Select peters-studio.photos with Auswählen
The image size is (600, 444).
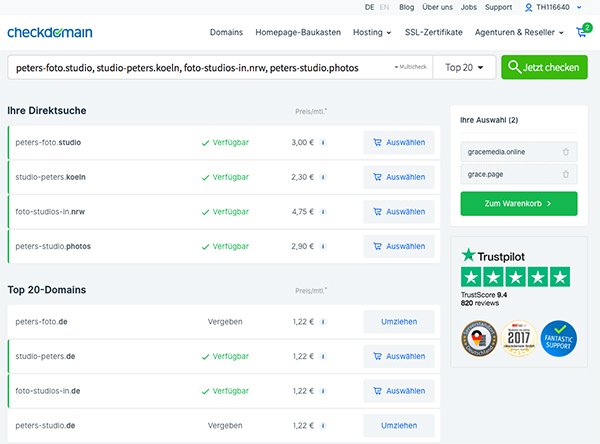[x=399, y=246]
